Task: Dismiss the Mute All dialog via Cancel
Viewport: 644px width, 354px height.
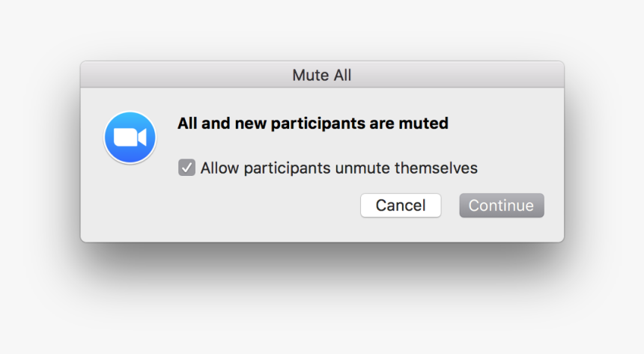Action: (401, 205)
